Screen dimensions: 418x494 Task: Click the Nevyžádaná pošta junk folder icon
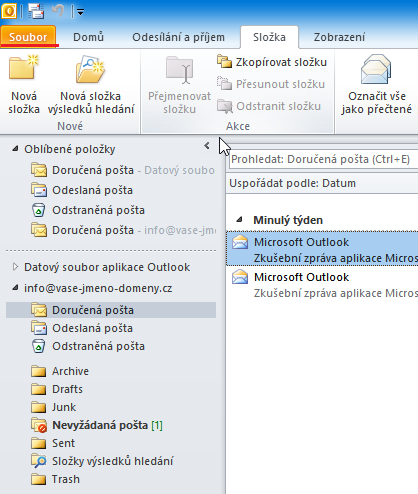tap(39, 425)
